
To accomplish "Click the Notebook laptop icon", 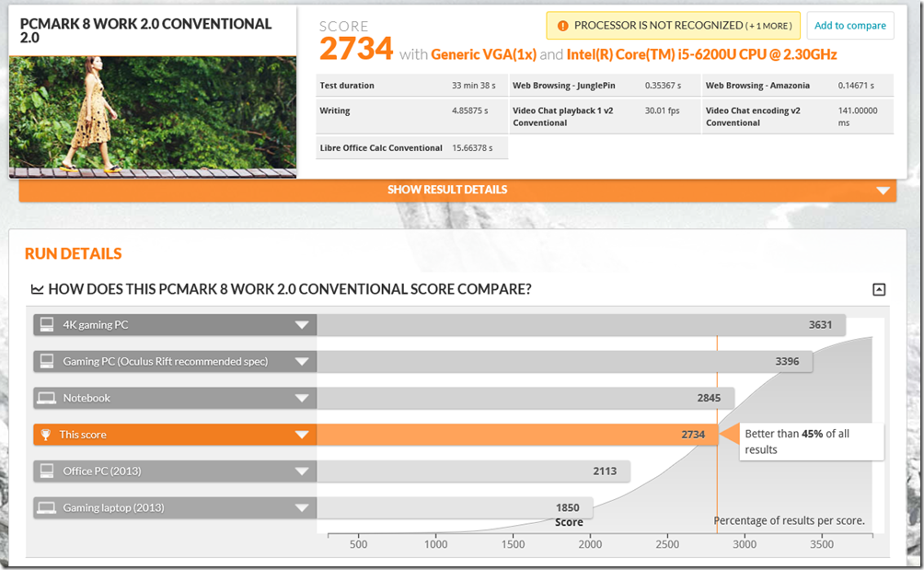I will tap(46, 398).
